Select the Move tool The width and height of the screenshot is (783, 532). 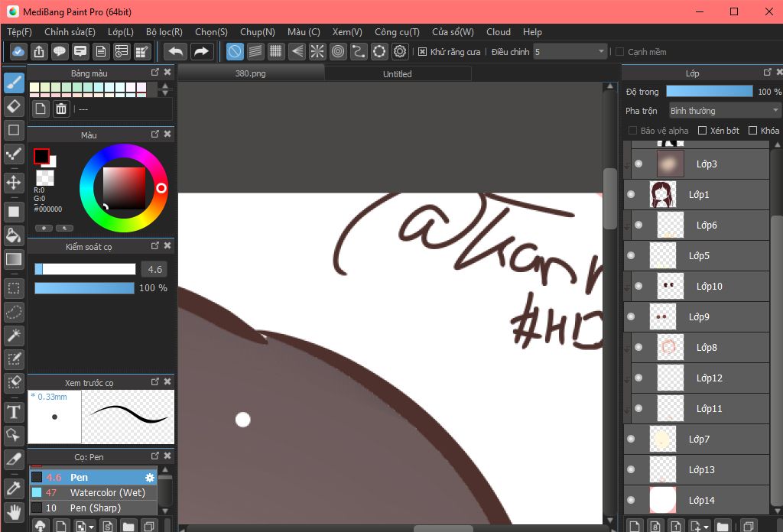point(14,182)
